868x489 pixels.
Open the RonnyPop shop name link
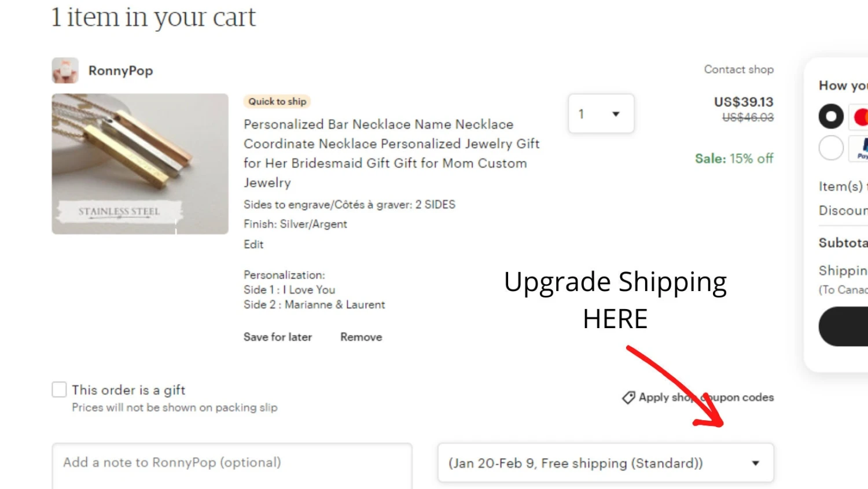coord(120,71)
